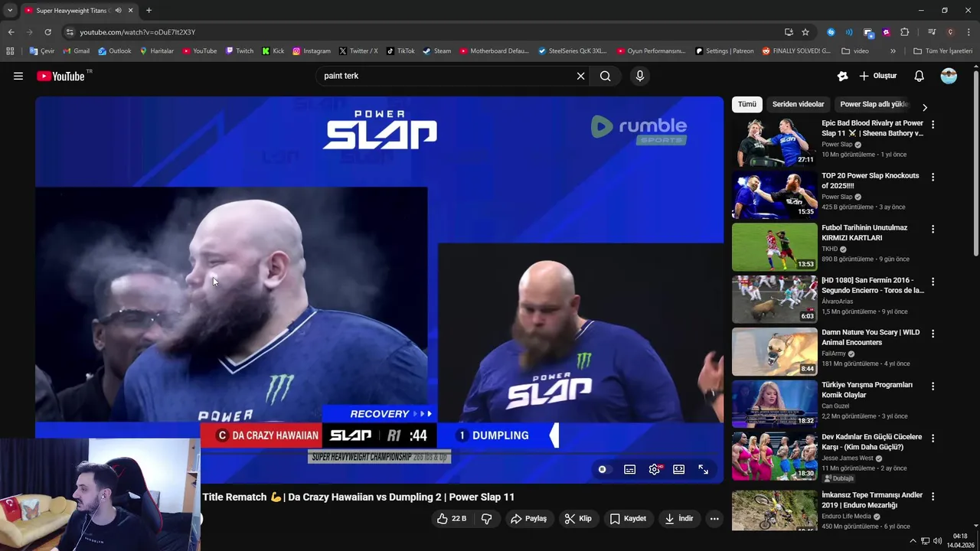Open the system volume tray icon

click(938, 541)
